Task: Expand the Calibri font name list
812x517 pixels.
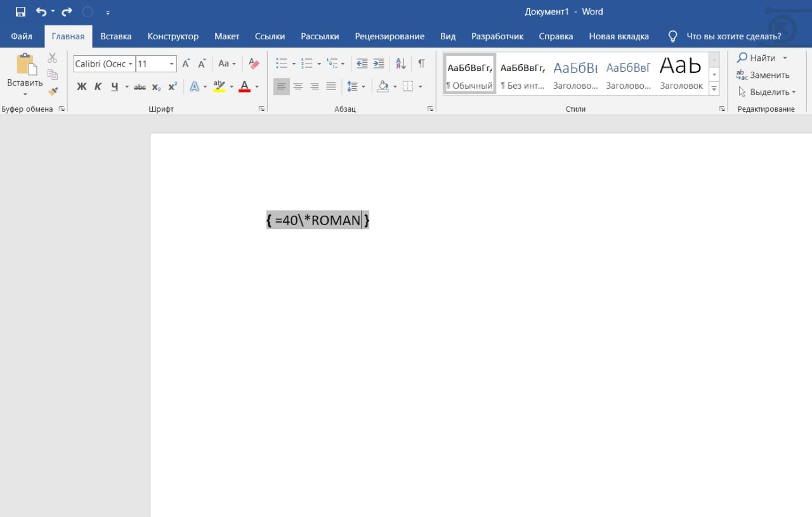Action: 130,64
